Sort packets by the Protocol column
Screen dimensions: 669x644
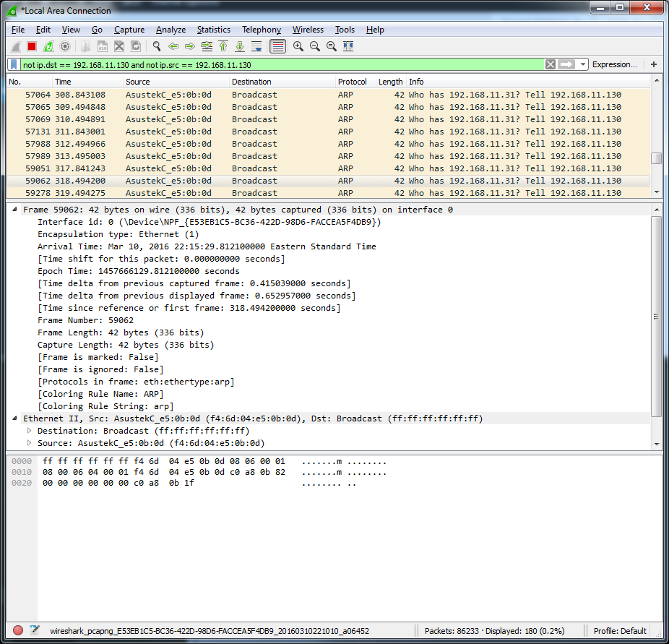pos(355,82)
